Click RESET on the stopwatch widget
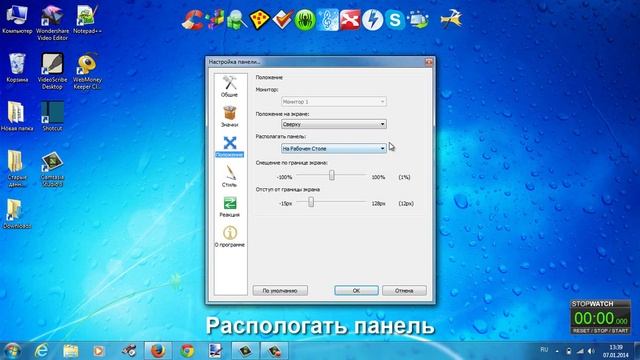This screenshot has width=640, height=360. pos(581,331)
